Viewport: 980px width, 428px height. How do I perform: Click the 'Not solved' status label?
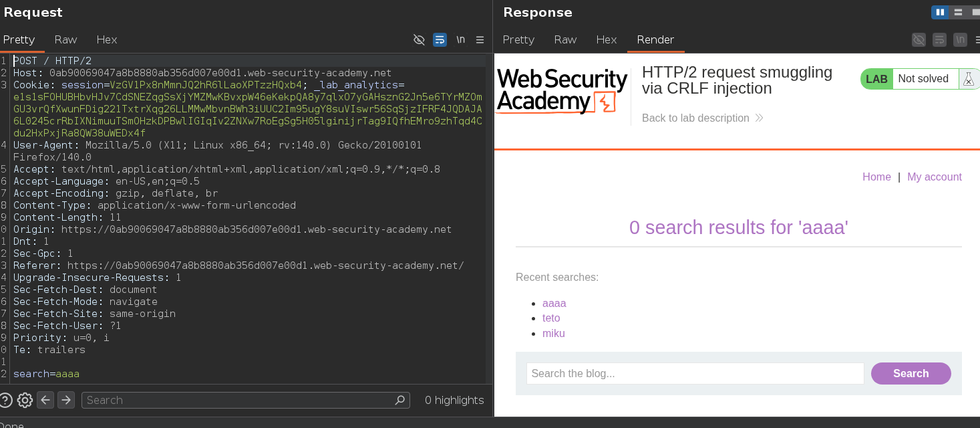click(x=923, y=79)
